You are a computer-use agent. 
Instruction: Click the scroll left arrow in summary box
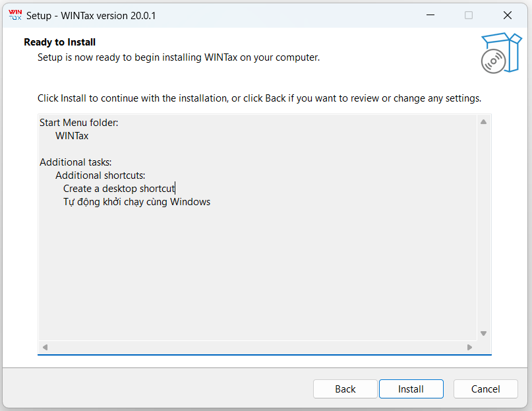pos(45,347)
